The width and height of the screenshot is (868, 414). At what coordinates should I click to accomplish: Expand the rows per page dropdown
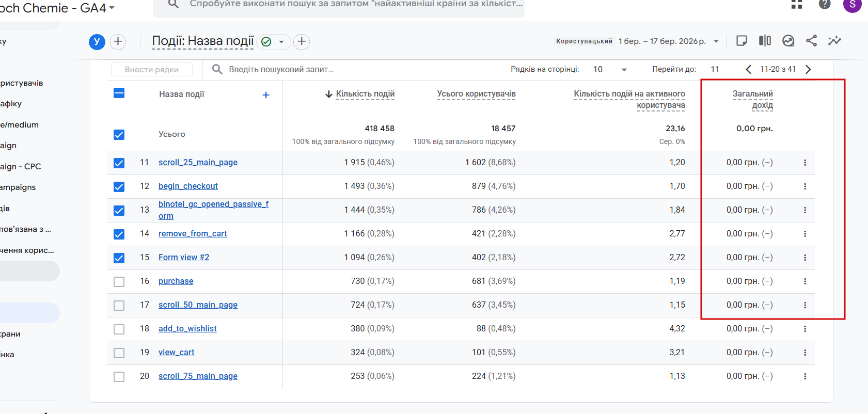pos(624,70)
